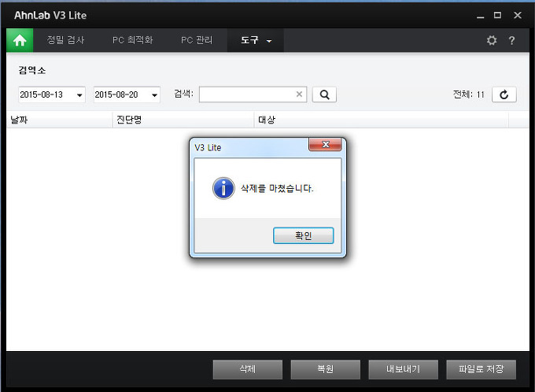Click the magnifier search button

(324, 94)
